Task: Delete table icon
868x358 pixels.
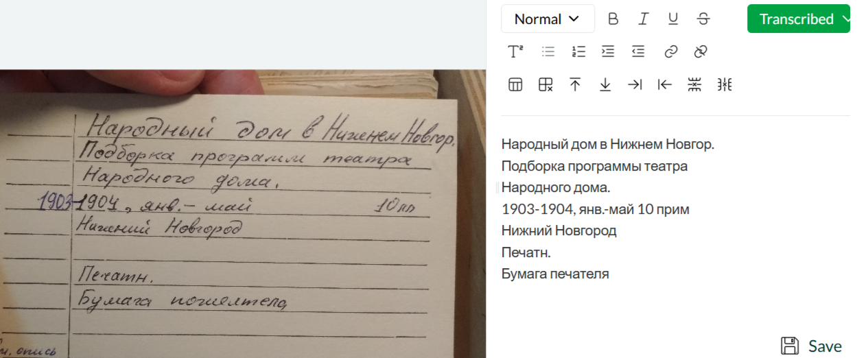Action: [x=546, y=84]
